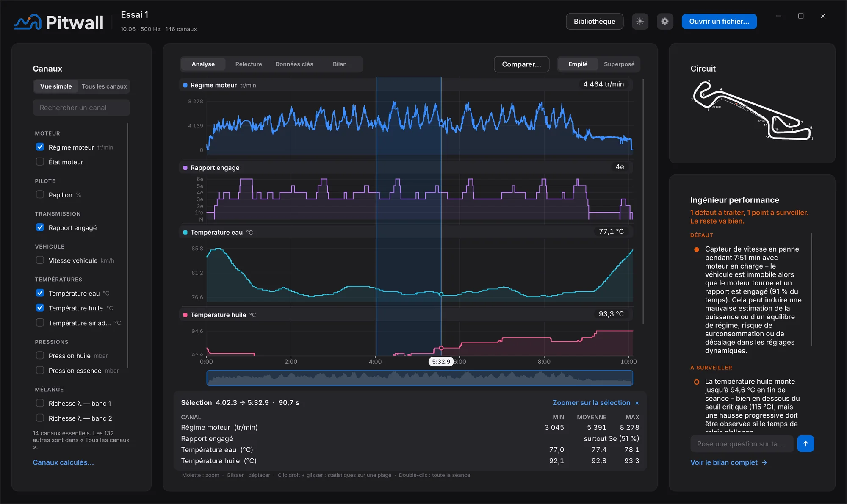
Task: Click the timeline overview range bar
Action: click(420, 378)
